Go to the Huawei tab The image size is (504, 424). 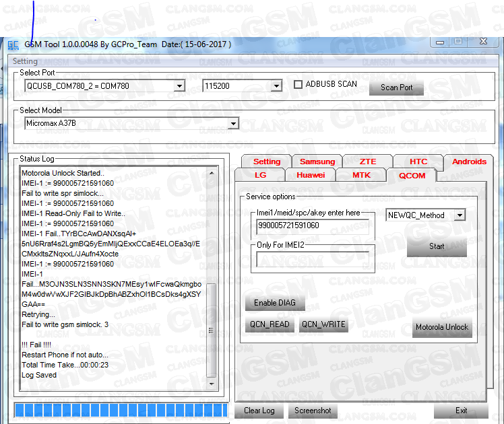click(x=311, y=175)
